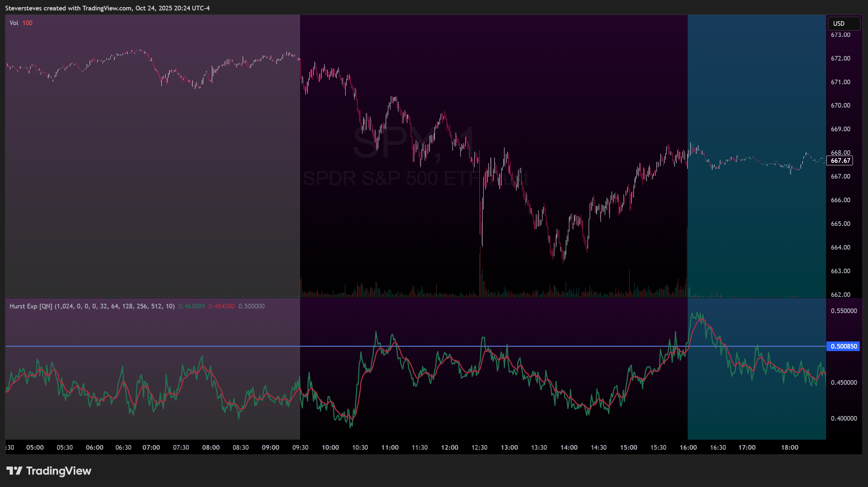Click the 09:30 market open time label
The image size is (868, 487).
click(300, 448)
